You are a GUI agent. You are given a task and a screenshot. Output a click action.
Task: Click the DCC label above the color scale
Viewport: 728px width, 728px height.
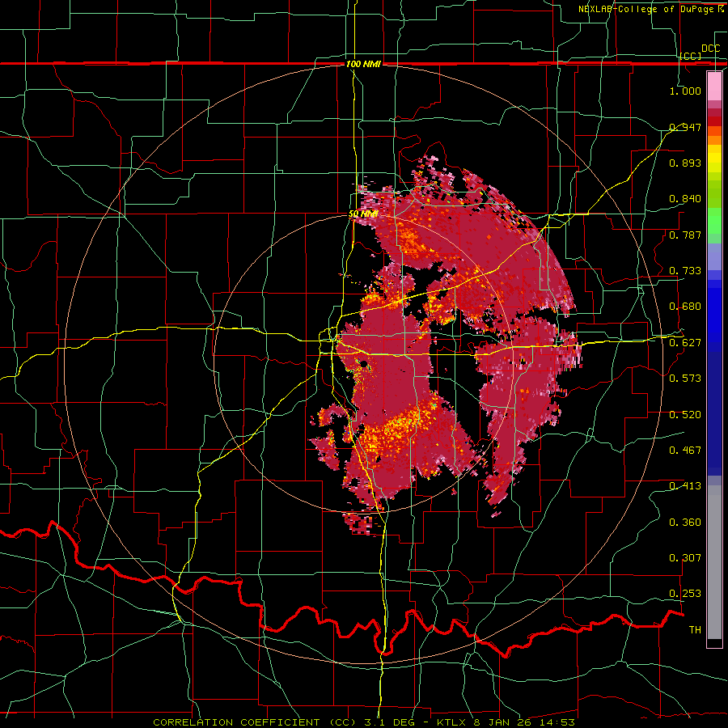(x=711, y=49)
